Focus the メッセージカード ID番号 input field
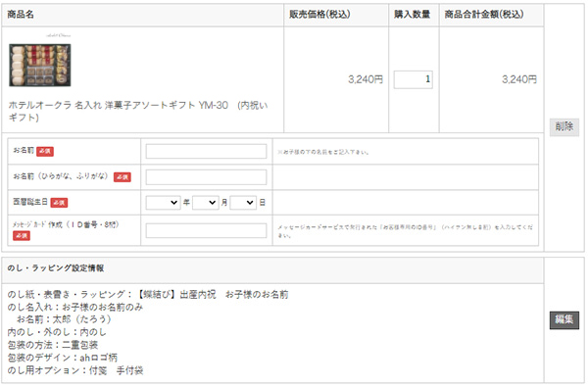Image resolution: width=588 pixels, height=386 pixels. [206, 230]
